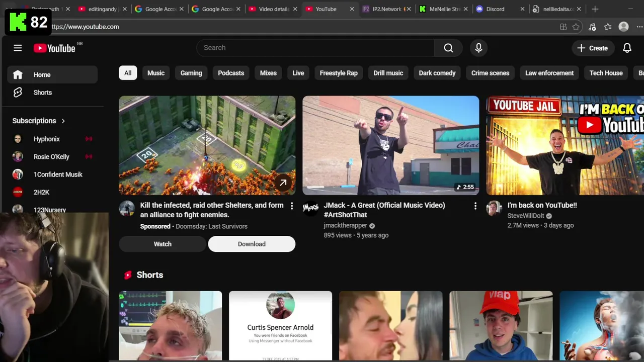Click the search magnifier button
644x362 pixels.
click(x=448, y=48)
